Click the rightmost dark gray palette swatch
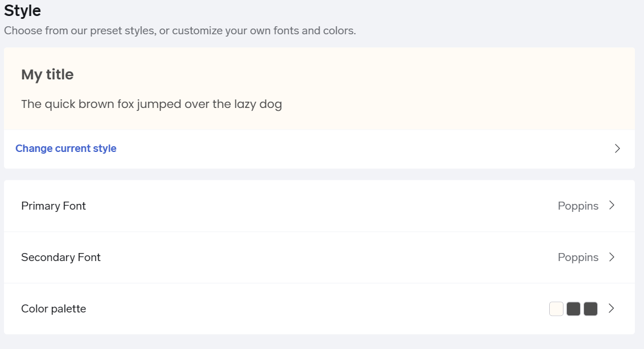This screenshot has height=349, width=644. coord(590,309)
